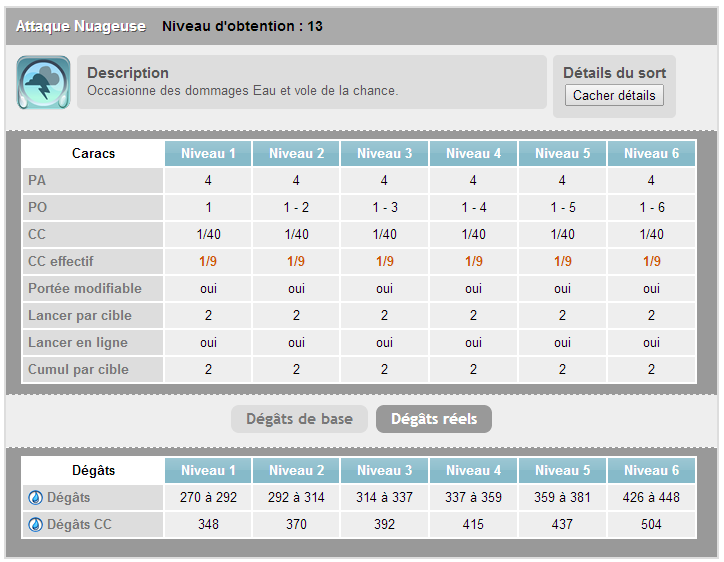
Task: Click PO value 1 - 6
Action: click(652, 207)
